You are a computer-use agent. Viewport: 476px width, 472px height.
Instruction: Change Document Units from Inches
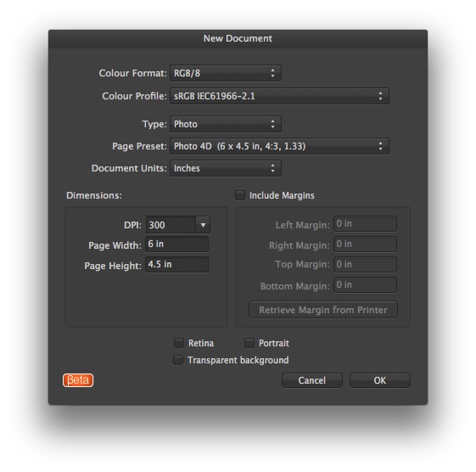coord(226,168)
